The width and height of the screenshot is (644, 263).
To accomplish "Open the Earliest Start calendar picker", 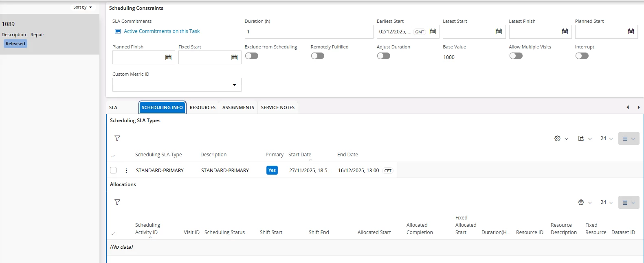I will point(433,32).
